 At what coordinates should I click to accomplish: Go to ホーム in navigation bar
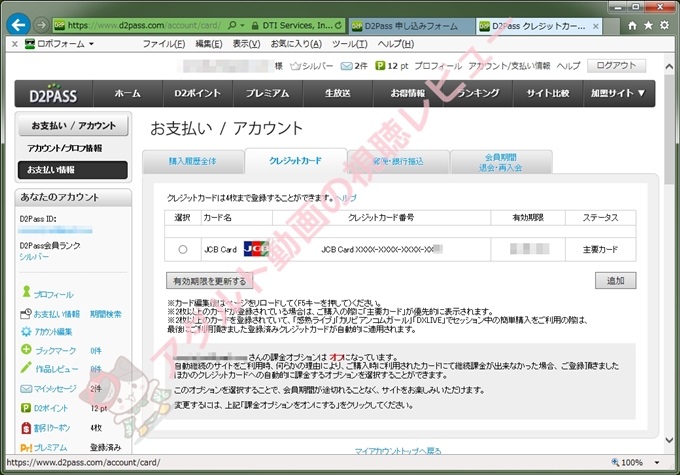pyautogui.click(x=128, y=93)
